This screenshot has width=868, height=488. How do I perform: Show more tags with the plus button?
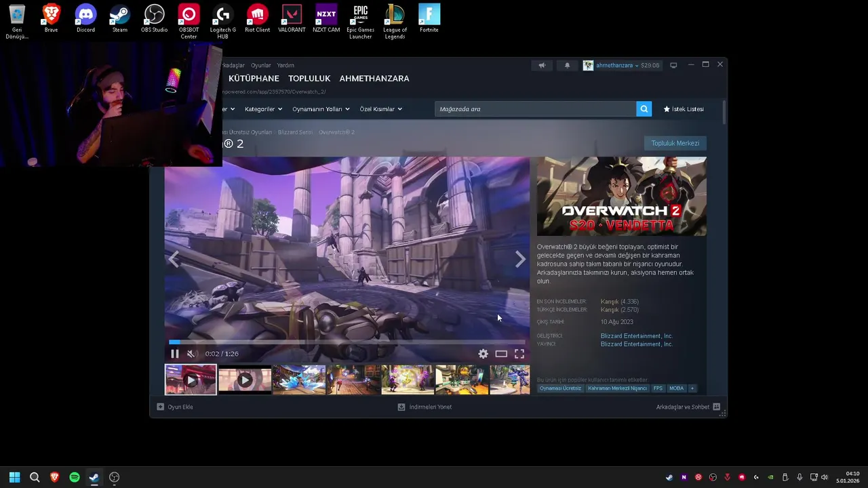pyautogui.click(x=692, y=388)
